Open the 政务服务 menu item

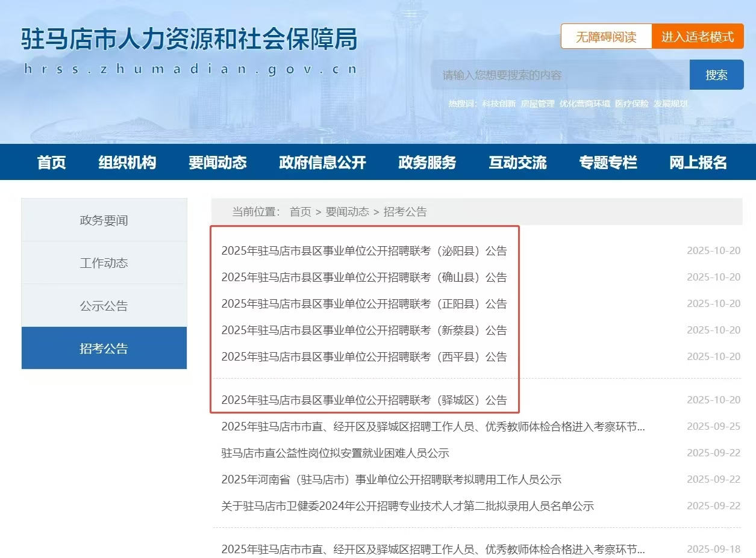(427, 162)
